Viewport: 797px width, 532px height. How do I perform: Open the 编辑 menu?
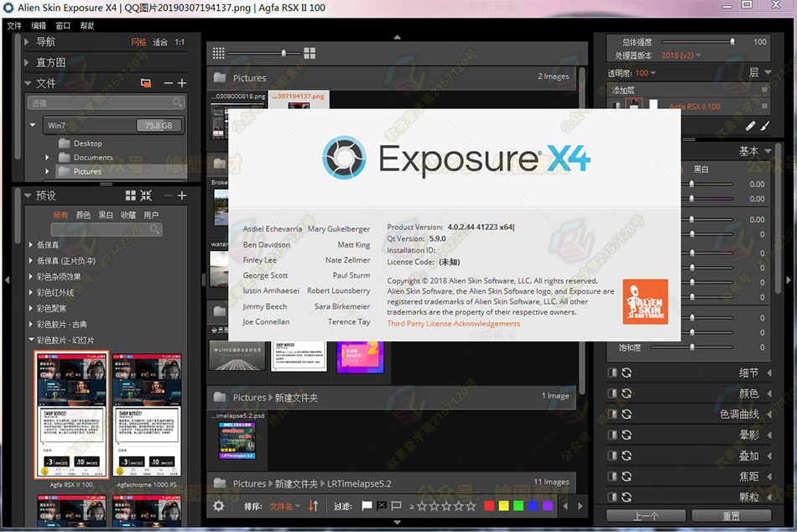39,25
